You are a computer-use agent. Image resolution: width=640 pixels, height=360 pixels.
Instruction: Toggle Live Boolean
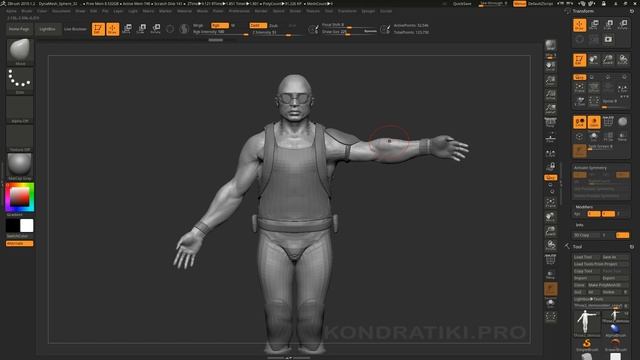pos(75,29)
